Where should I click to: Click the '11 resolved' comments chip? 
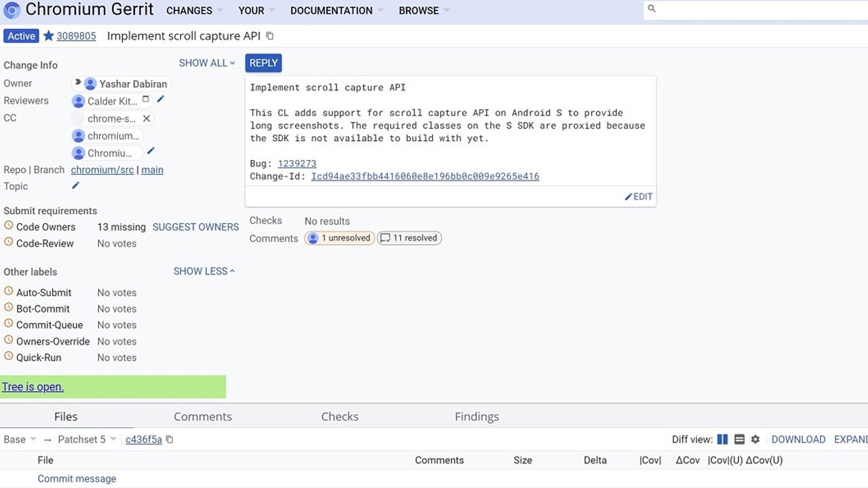click(x=409, y=238)
